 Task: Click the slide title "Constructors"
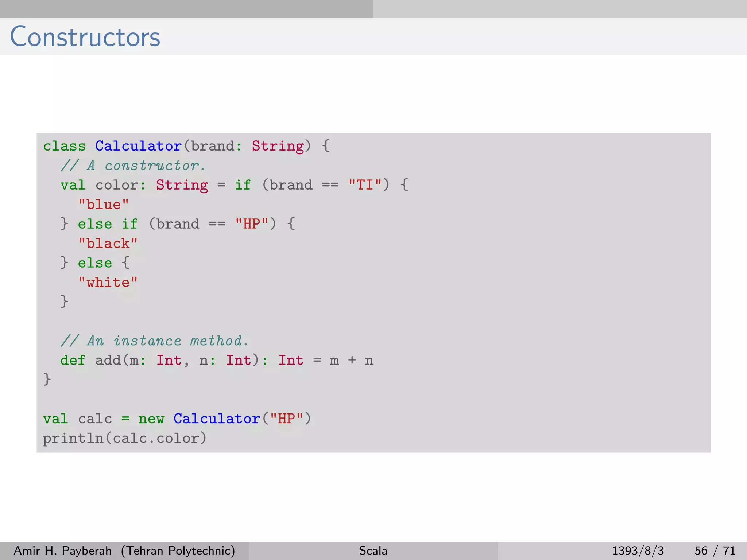(x=85, y=37)
